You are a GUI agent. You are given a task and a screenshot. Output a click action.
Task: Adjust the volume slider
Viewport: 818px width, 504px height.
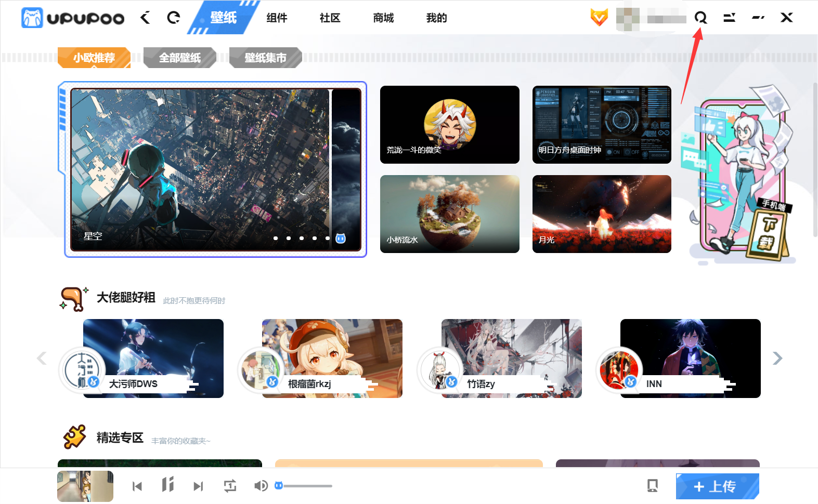(x=307, y=486)
